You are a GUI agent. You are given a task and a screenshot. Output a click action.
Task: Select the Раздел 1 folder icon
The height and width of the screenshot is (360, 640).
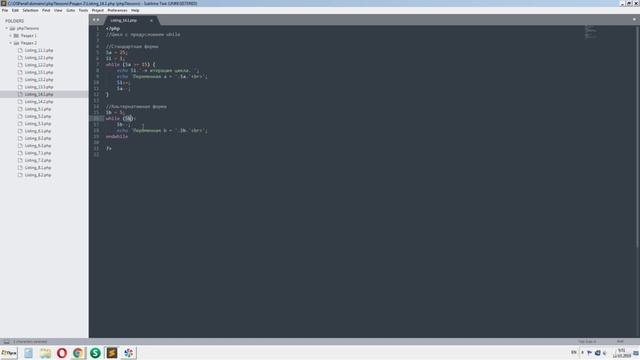pyautogui.click(x=16, y=36)
